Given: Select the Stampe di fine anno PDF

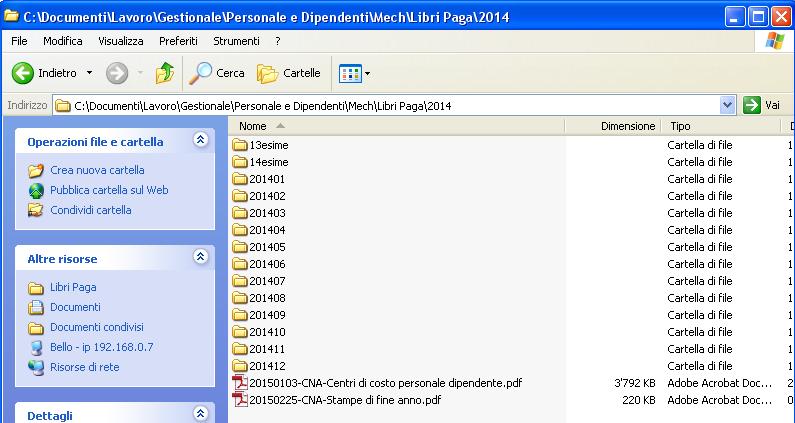Looking at the screenshot, I should coord(344,400).
